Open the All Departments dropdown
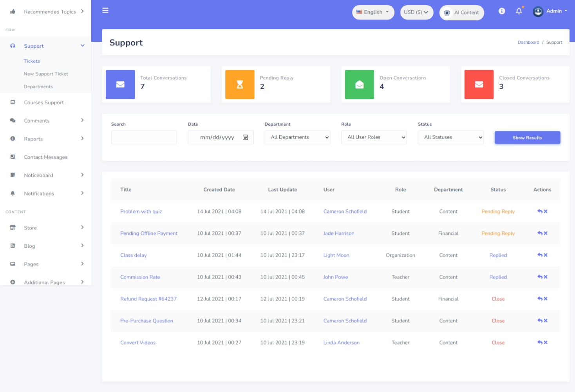This screenshot has height=392, width=575. coord(297,137)
